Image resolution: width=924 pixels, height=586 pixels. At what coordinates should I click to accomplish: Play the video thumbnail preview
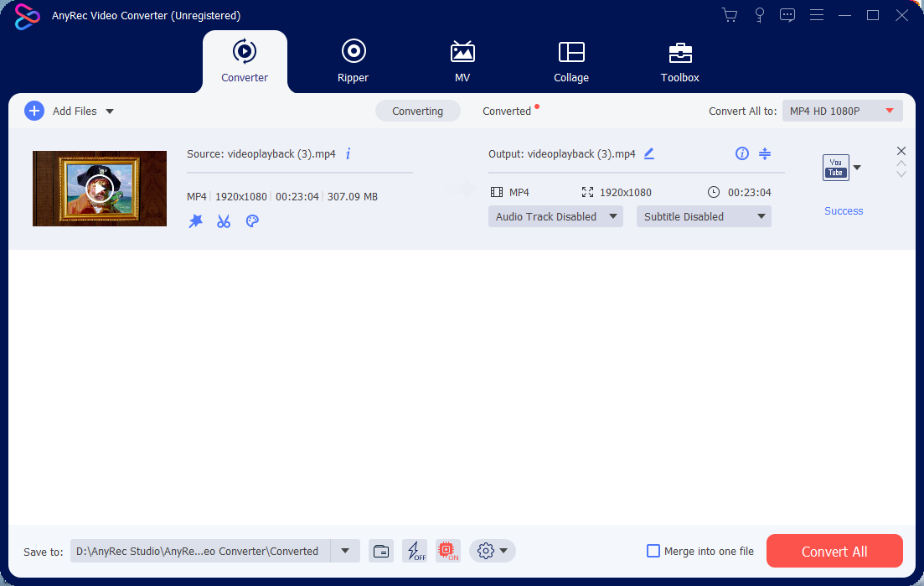[100, 189]
